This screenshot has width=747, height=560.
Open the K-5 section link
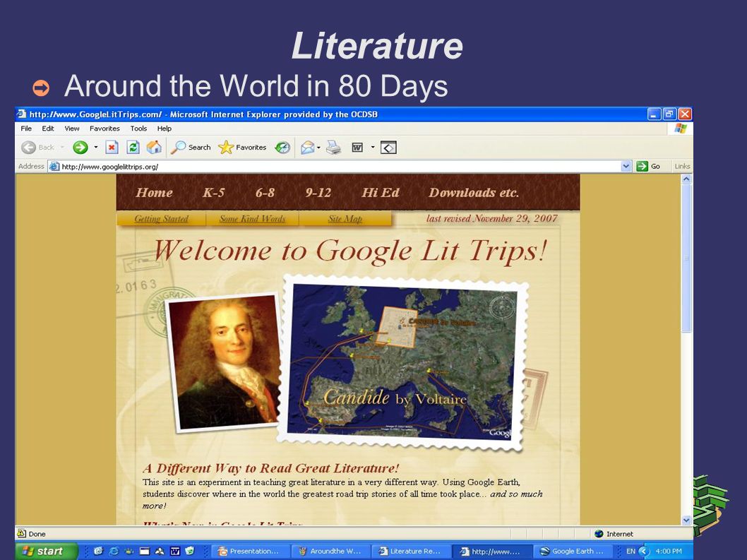point(213,193)
